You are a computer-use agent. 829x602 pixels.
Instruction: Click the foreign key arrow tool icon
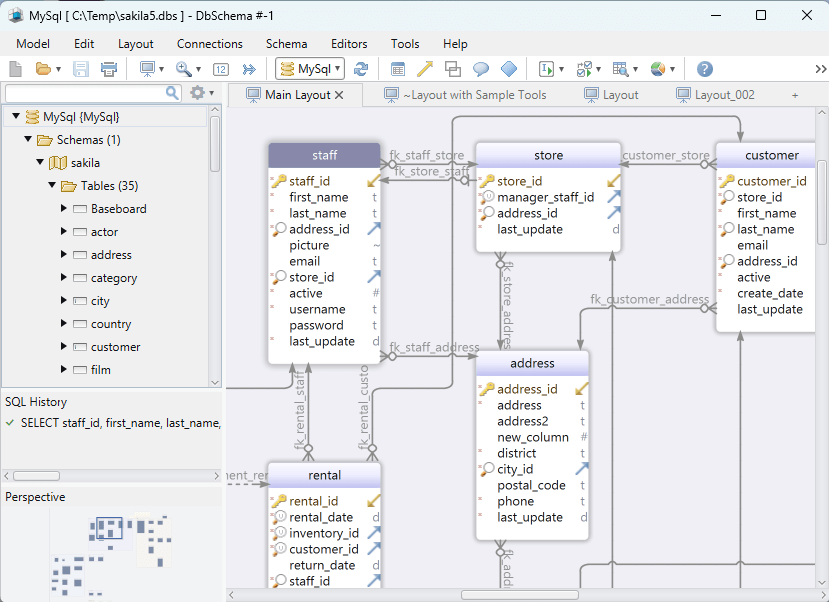(425, 69)
